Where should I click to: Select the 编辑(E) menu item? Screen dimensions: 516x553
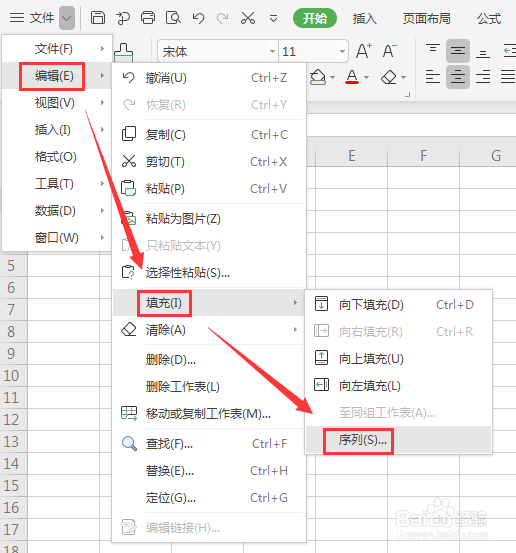coord(57,76)
